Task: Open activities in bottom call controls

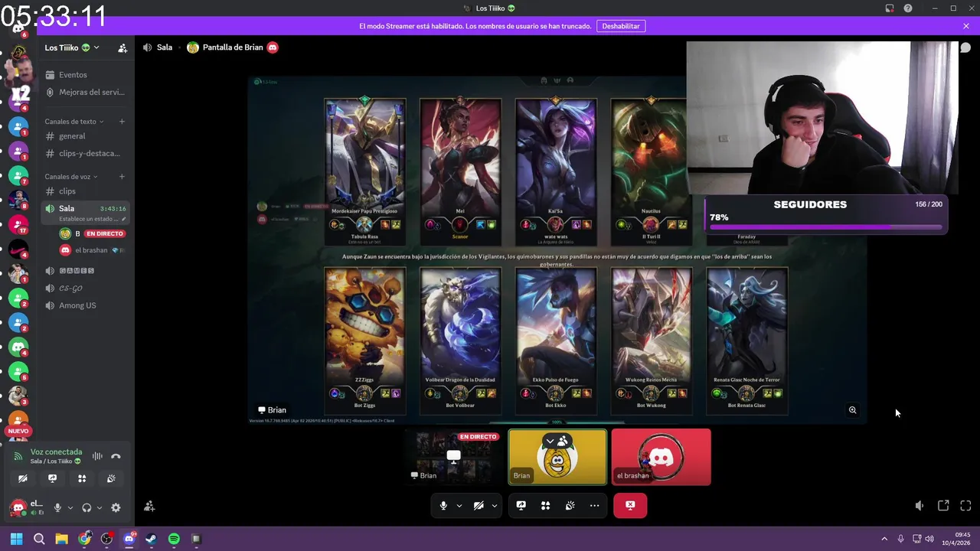Action: [545, 505]
